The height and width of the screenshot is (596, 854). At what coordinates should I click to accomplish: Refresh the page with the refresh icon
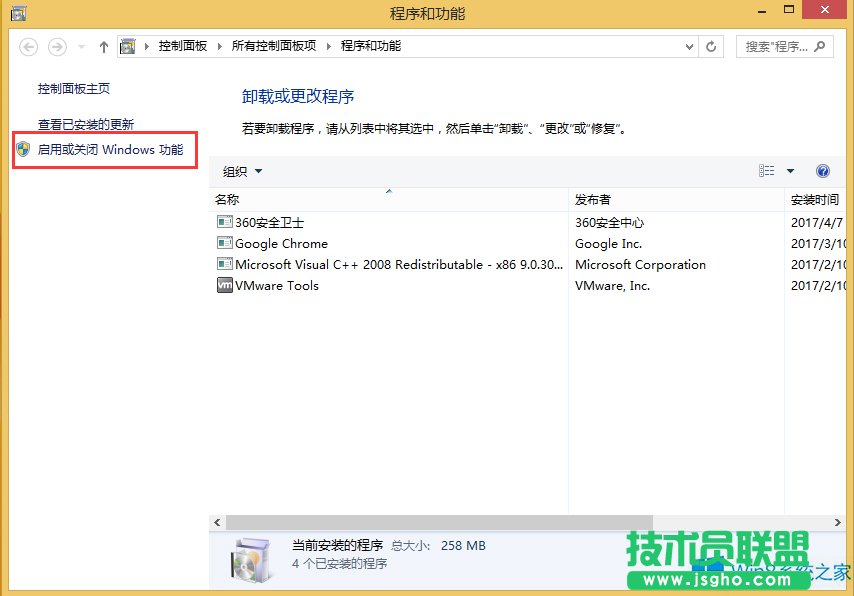point(712,46)
